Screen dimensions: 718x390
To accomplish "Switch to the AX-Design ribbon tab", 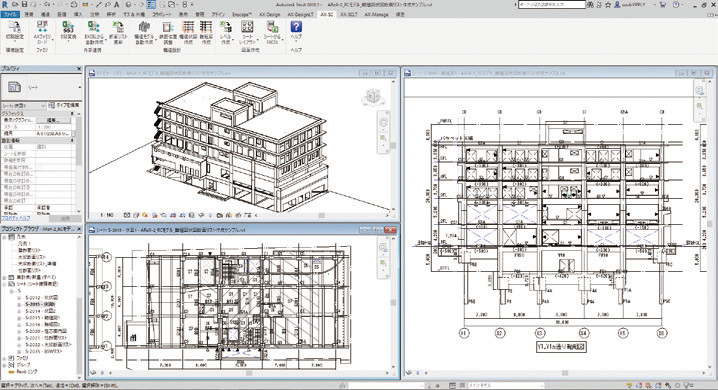I will [x=270, y=15].
